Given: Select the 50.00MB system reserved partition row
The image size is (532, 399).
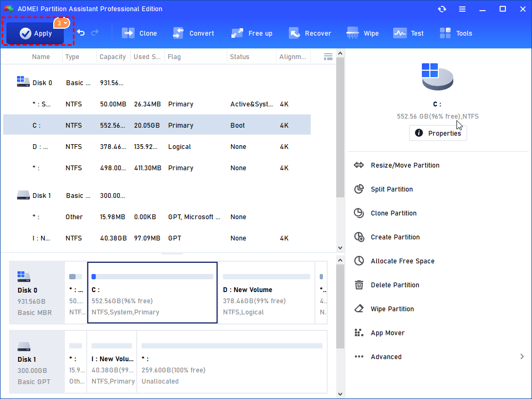Looking at the screenshot, I should (157, 104).
